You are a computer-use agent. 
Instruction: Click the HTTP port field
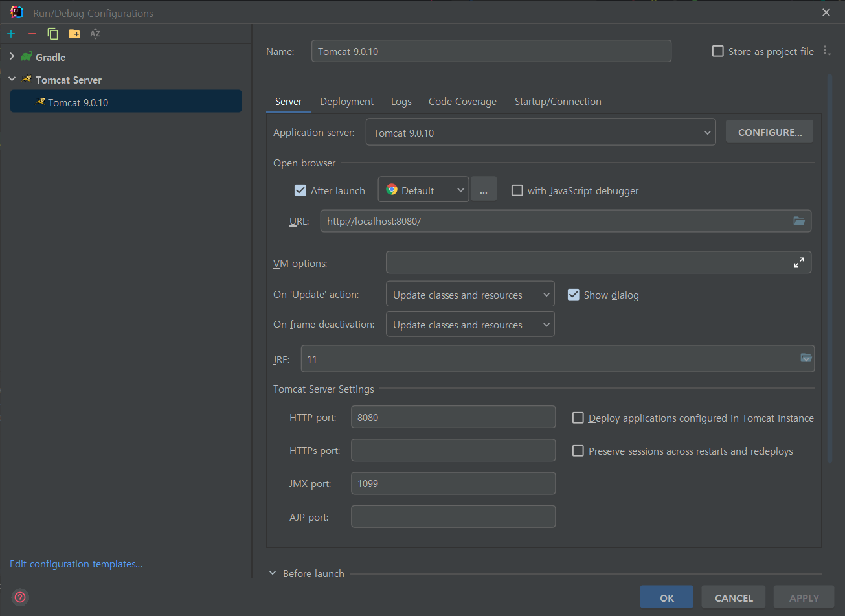click(x=453, y=417)
